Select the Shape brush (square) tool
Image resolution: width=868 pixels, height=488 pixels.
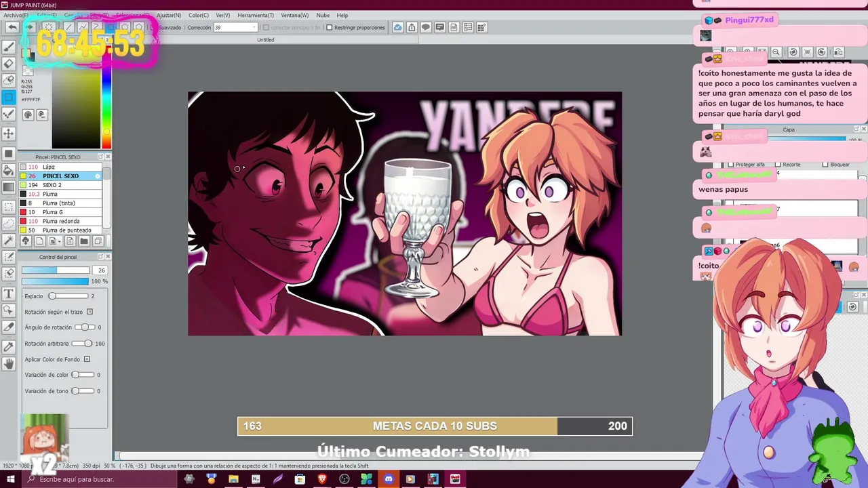click(9, 98)
